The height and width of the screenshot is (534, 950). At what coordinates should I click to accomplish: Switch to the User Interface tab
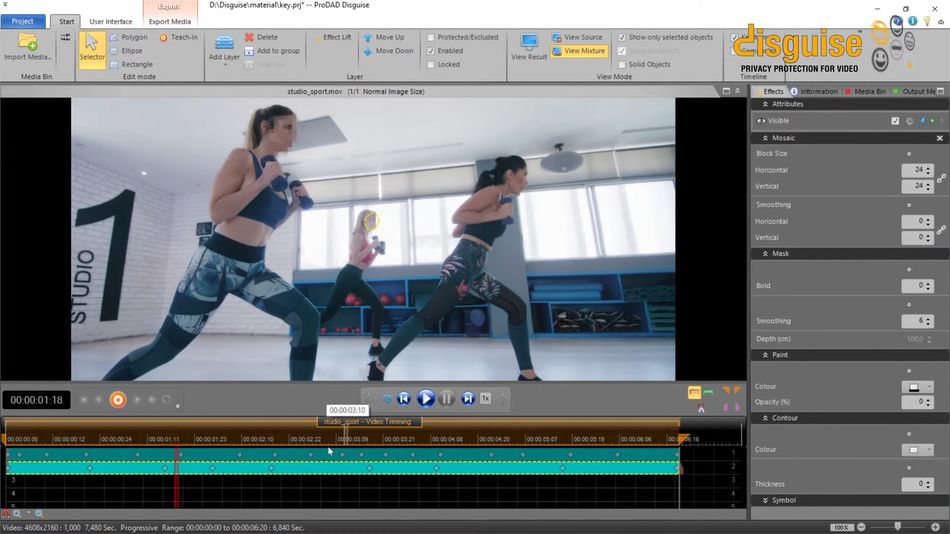[111, 21]
